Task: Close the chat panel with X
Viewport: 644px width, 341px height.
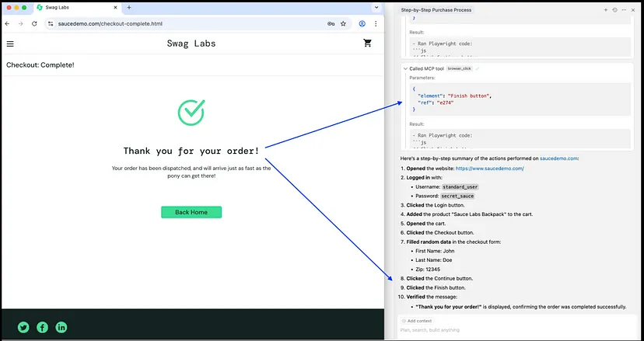Action: (633, 10)
